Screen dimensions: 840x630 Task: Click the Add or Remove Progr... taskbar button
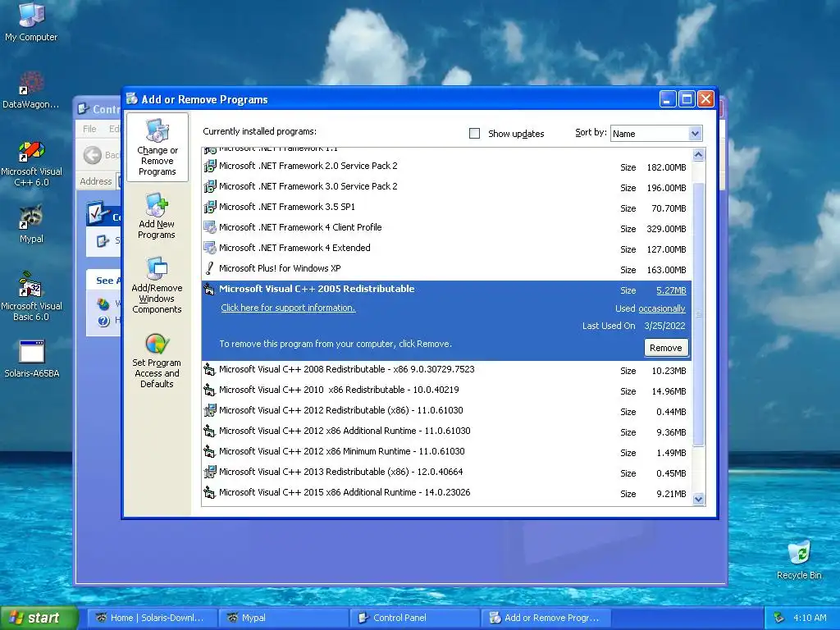coord(546,618)
